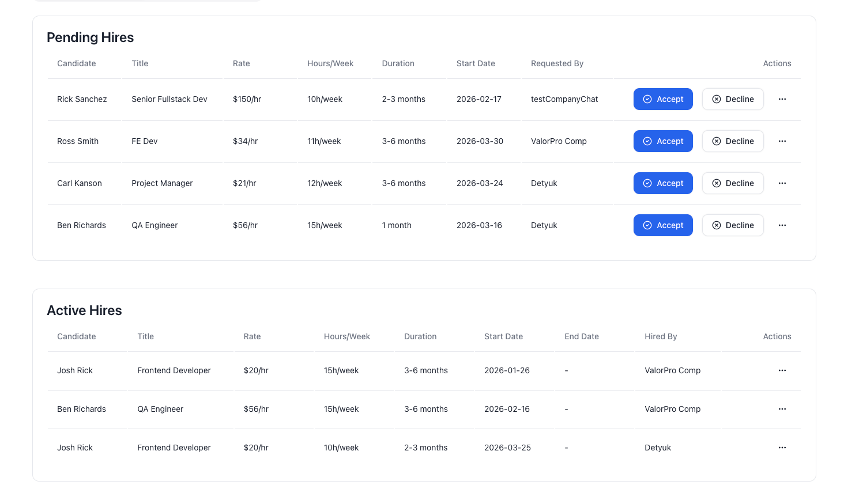Accept Ross Smith as FE Dev
Image resolution: width=844 pixels, height=504 pixels.
[663, 141]
